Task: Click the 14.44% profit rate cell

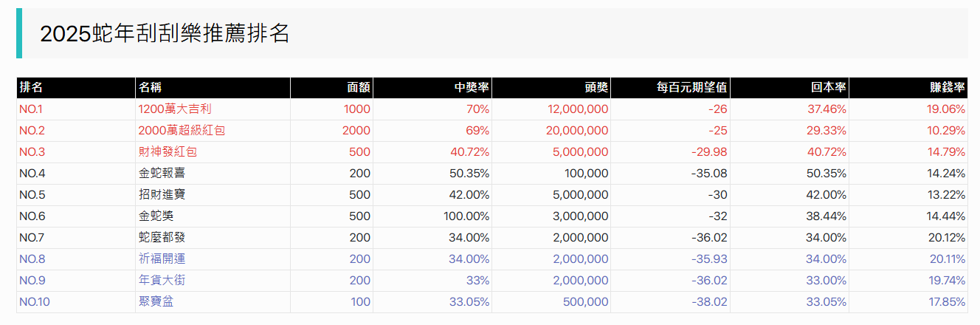Action: [x=908, y=216]
